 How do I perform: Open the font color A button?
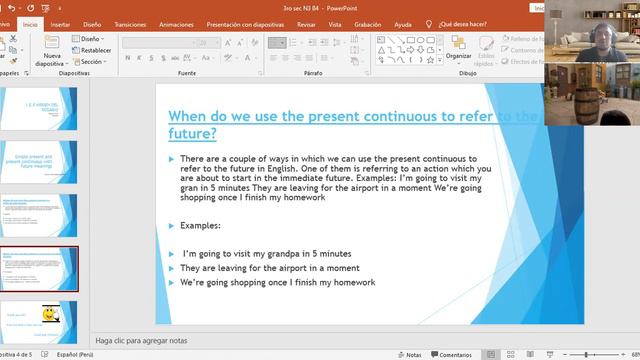pyautogui.click(x=247, y=58)
